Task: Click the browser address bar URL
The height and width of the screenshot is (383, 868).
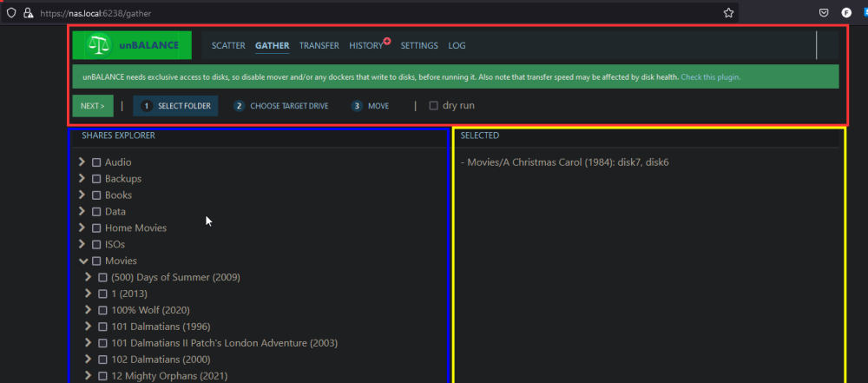Action: pyautogui.click(x=95, y=13)
